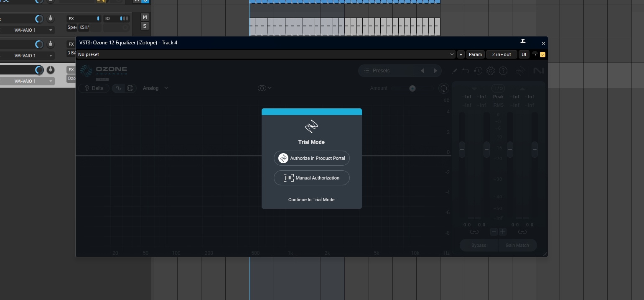Toggle the Ozone Bypass button
The width and height of the screenshot is (644, 300).
pos(479,246)
